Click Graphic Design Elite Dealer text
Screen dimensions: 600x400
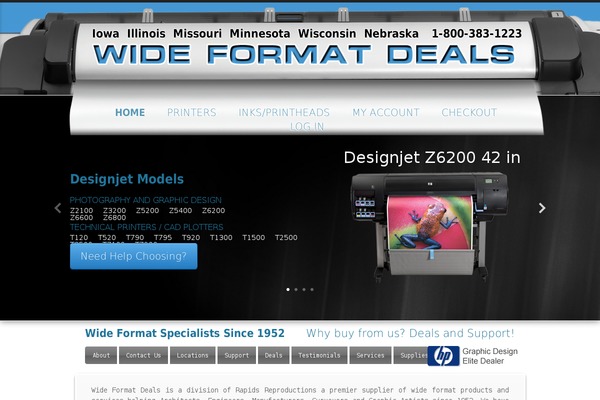[490, 356]
